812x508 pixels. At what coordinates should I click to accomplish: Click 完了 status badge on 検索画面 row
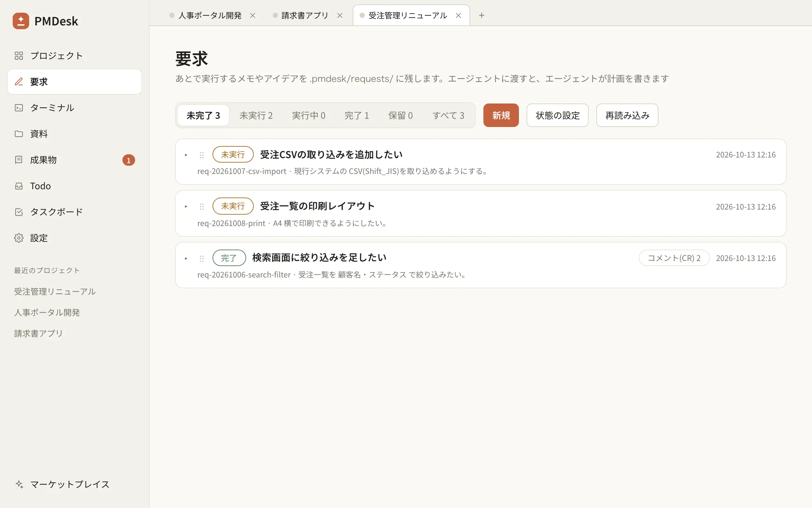(229, 258)
